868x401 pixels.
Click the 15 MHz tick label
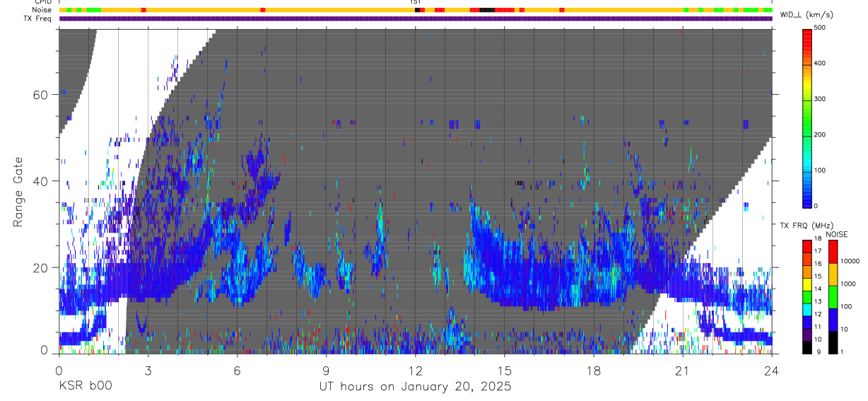[819, 276]
